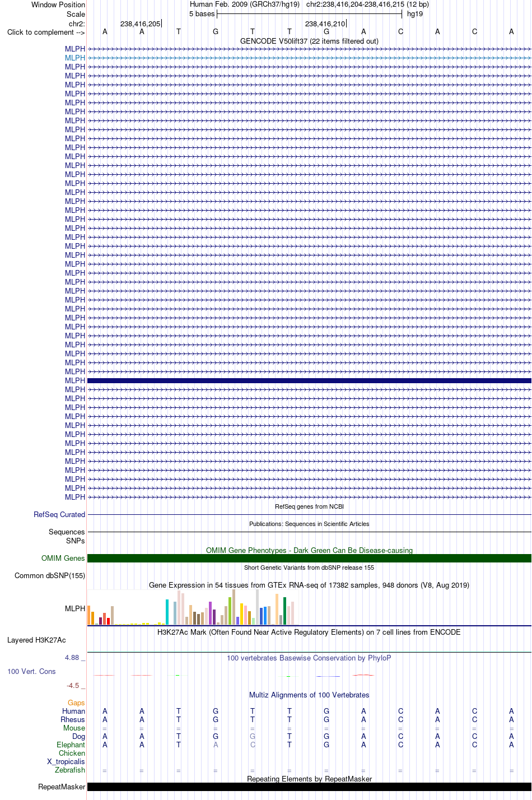Click 'RefSeq genes from NCBI' title
The width and height of the screenshot is (532, 800).
click(x=309, y=506)
